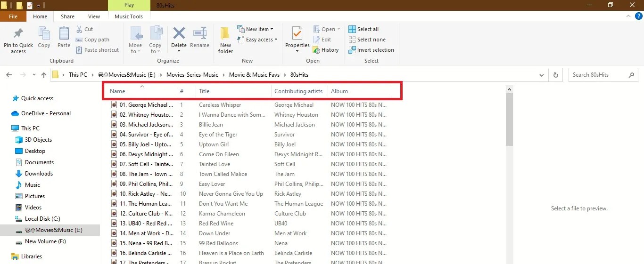Go back with the left arrow

9,75
